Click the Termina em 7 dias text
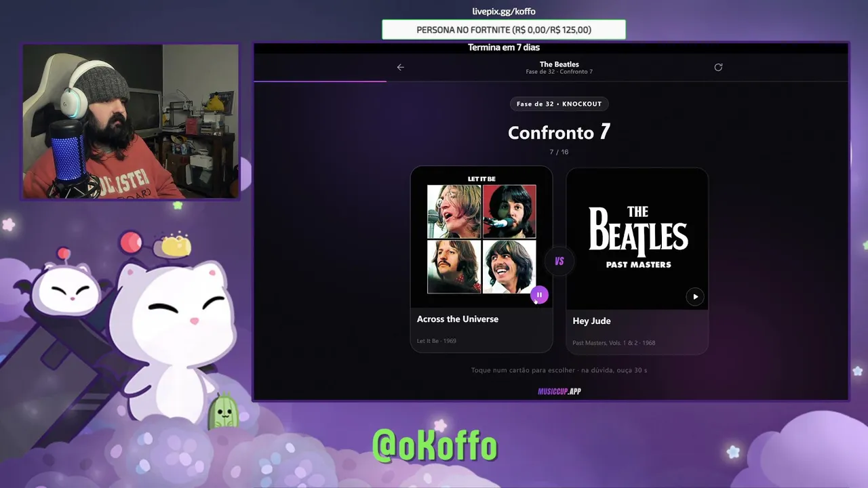Viewport: 868px width, 488px height. 504,47
